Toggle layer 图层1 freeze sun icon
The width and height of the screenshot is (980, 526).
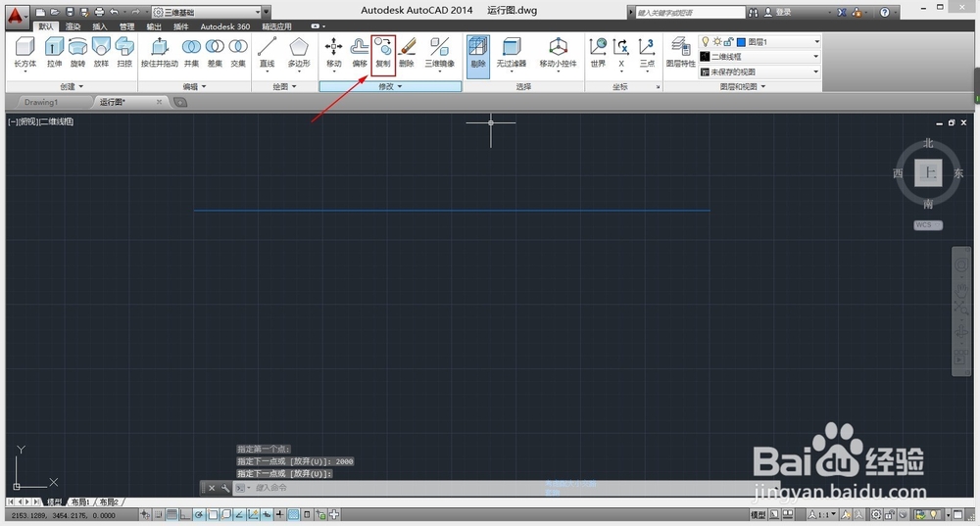(717, 41)
